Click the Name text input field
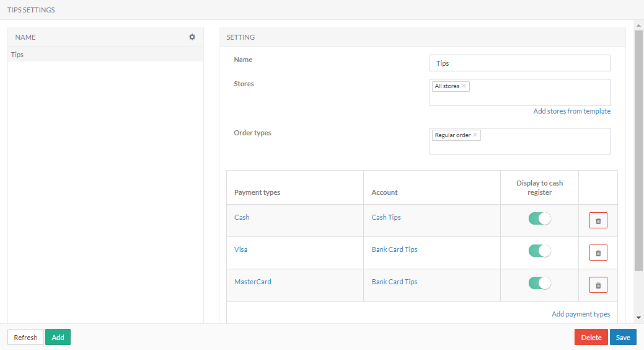This screenshot has width=644, height=350. [519, 63]
